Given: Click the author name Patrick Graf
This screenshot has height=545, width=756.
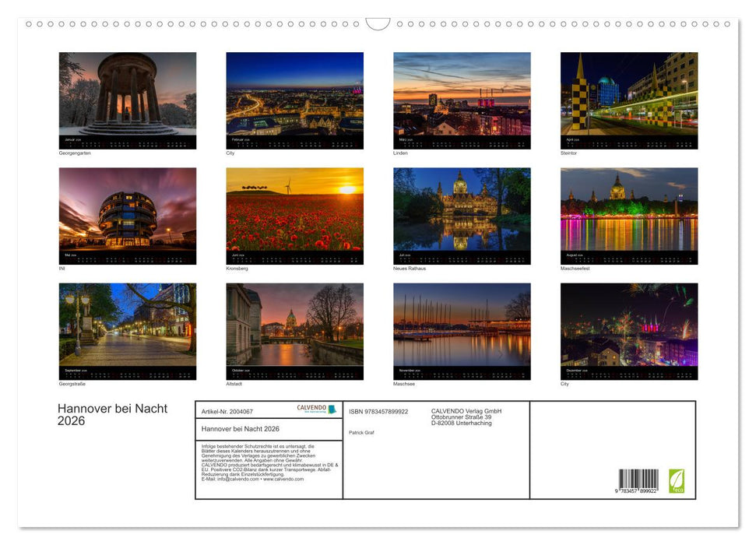Looking at the screenshot, I should [x=362, y=432].
